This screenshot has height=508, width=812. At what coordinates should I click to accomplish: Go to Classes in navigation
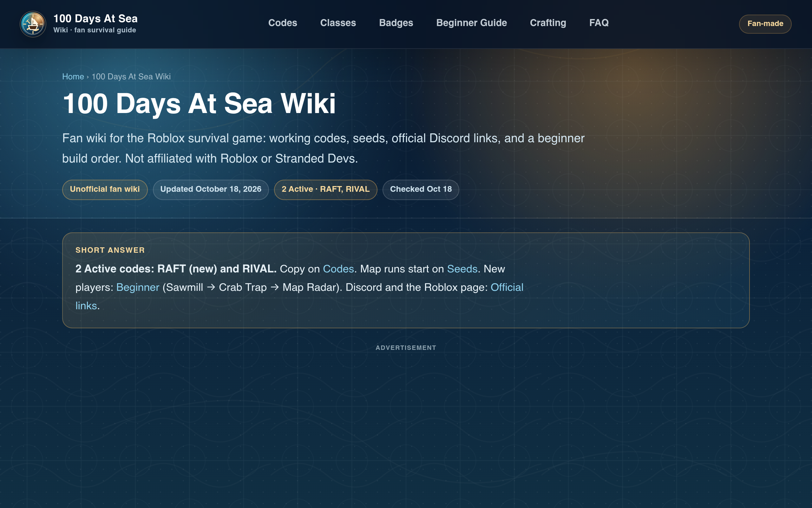(x=338, y=23)
